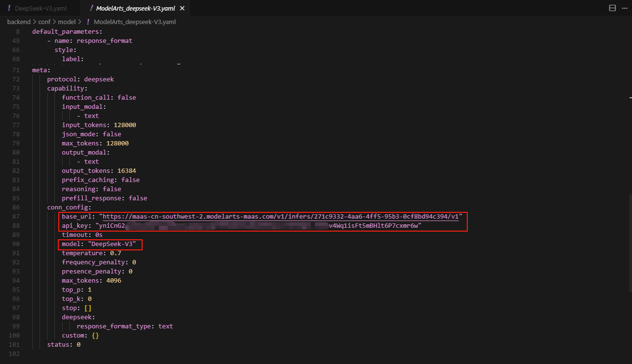Jump to sticky line 'default_parameters:'
This screenshot has width=632, height=364.
point(67,31)
